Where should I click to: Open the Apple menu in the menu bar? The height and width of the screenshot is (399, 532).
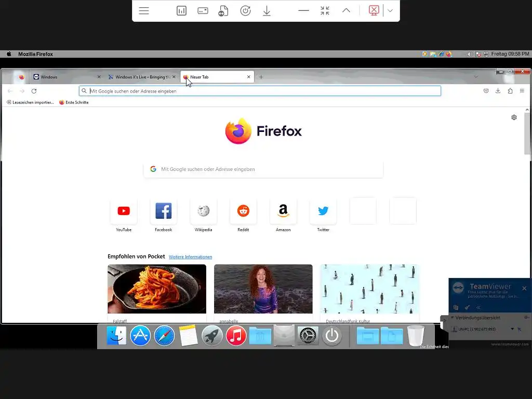point(9,54)
